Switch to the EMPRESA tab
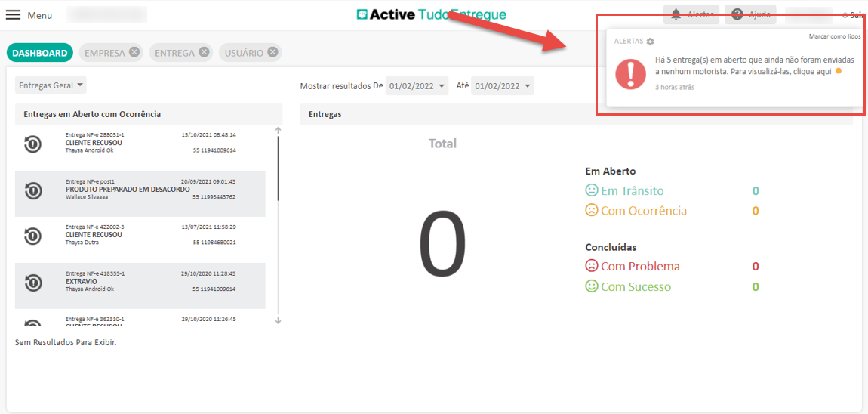The image size is (868, 414). [104, 53]
